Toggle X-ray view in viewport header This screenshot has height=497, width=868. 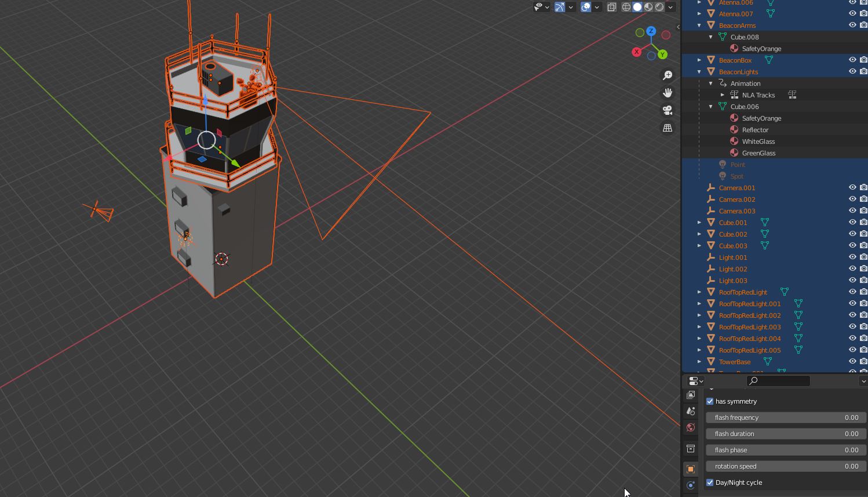coord(611,7)
